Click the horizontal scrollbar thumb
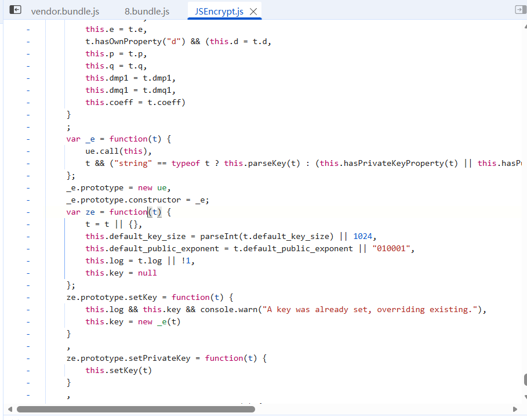 click(136, 409)
